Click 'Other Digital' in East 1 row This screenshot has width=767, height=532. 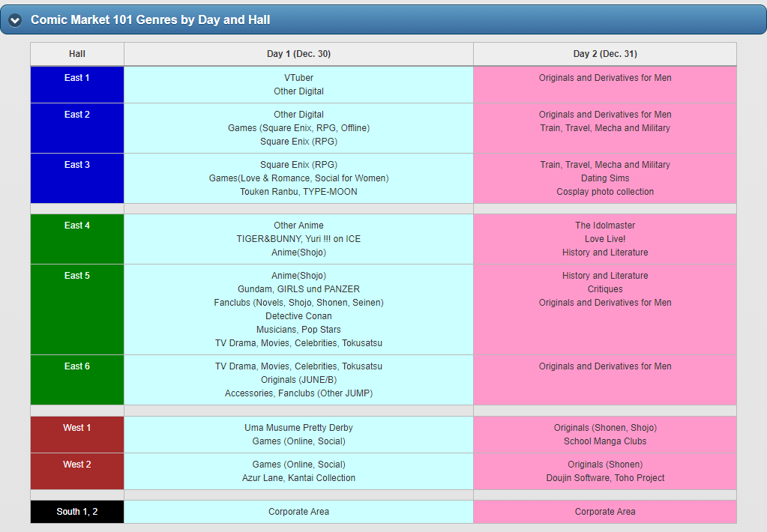tap(298, 91)
